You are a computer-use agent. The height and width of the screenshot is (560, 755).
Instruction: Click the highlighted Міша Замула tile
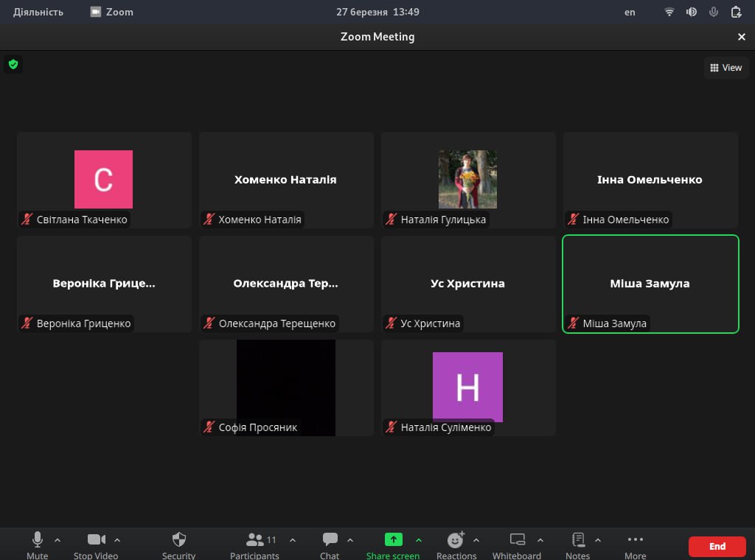[x=650, y=284]
